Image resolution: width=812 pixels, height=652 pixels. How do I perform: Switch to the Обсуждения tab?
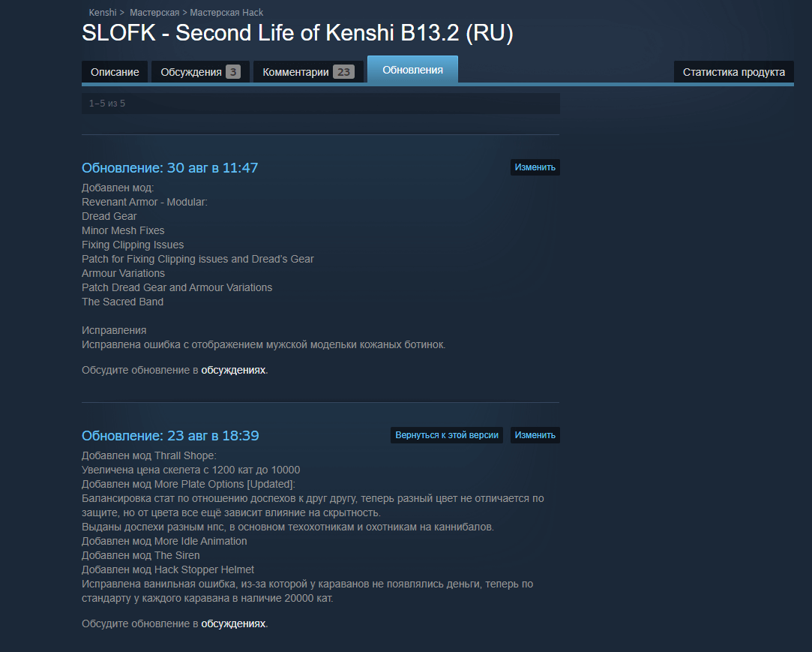pyautogui.click(x=200, y=72)
